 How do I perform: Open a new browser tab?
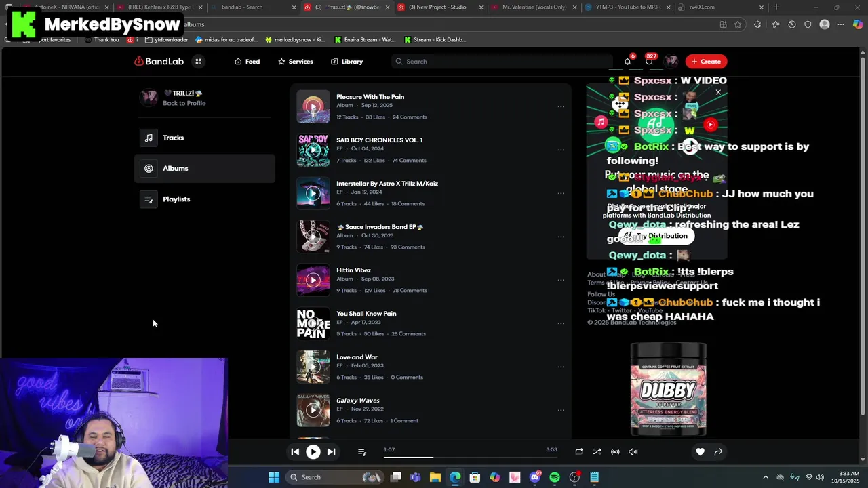(x=776, y=7)
